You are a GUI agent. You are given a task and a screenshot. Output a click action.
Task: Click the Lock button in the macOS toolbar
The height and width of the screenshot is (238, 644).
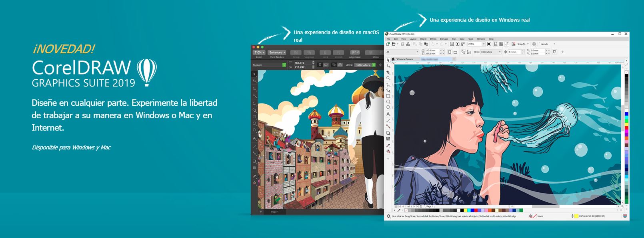(x=325, y=52)
